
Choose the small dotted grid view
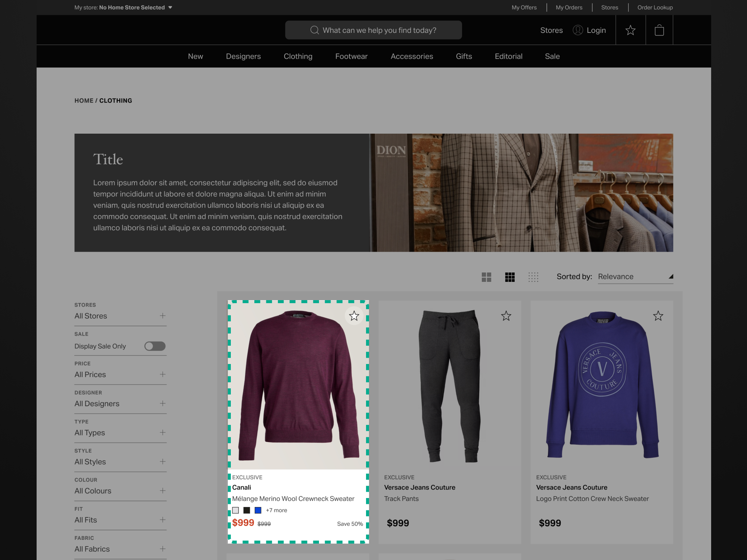pyautogui.click(x=533, y=277)
